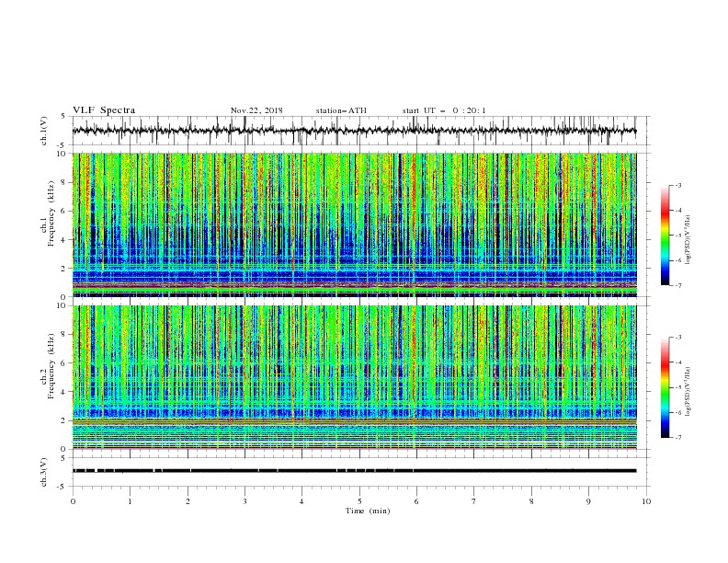728x563 pixels.
Task: Click the ch.1 waveform trace plot
Action: pyautogui.click(x=354, y=131)
